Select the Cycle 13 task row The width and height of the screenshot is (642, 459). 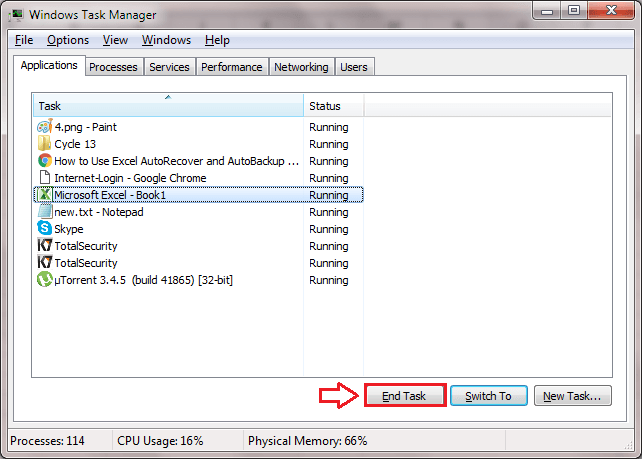(198, 144)
